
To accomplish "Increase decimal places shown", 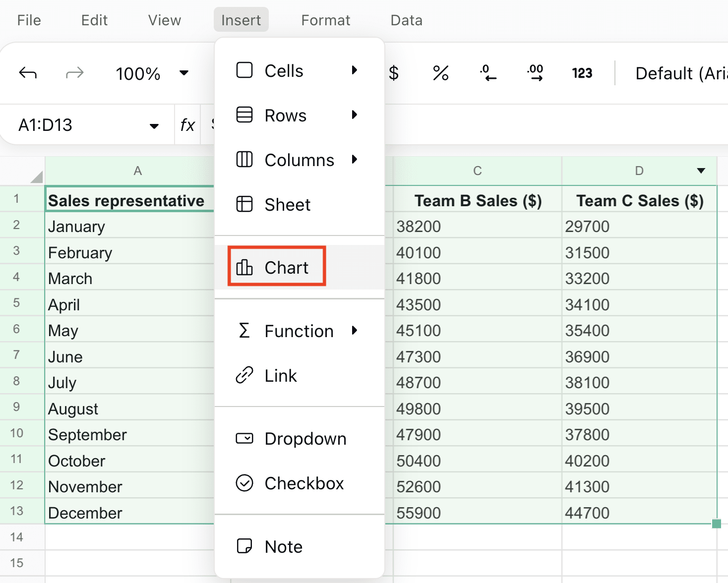I will click(535, 73).
